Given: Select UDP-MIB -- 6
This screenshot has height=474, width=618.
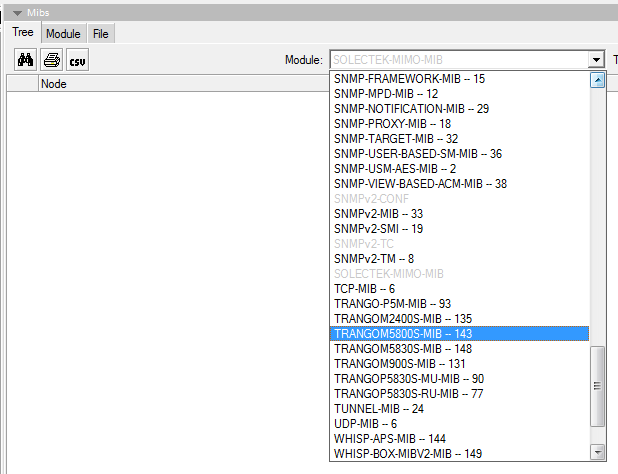Looking at the screenshot, I should (460, 423).
